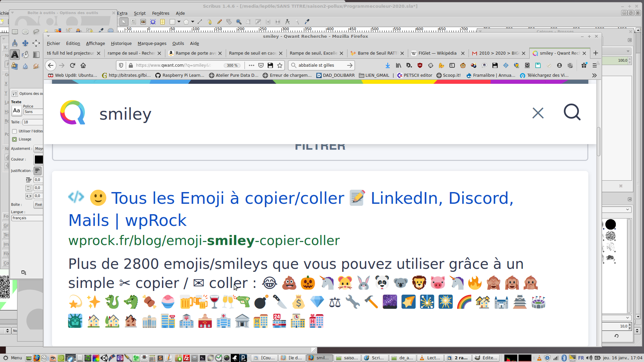Image resolution: width=644 pixels, height=362 pixels.
Task: Toggle the Lissage checkbox
Action: (14, 139)
